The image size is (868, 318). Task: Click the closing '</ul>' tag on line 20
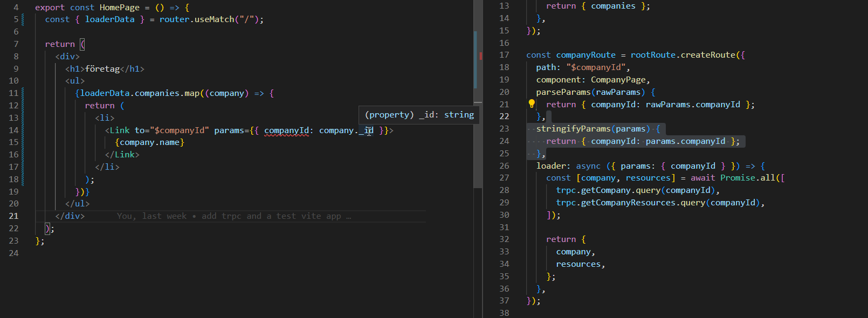pyautogui.click(x=78, y=204)
